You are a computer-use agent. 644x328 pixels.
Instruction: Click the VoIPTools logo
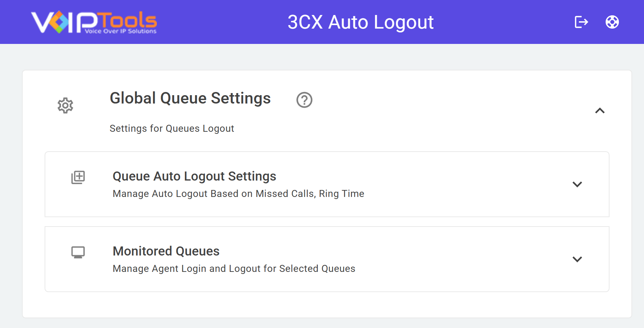(x=94, y=22)
